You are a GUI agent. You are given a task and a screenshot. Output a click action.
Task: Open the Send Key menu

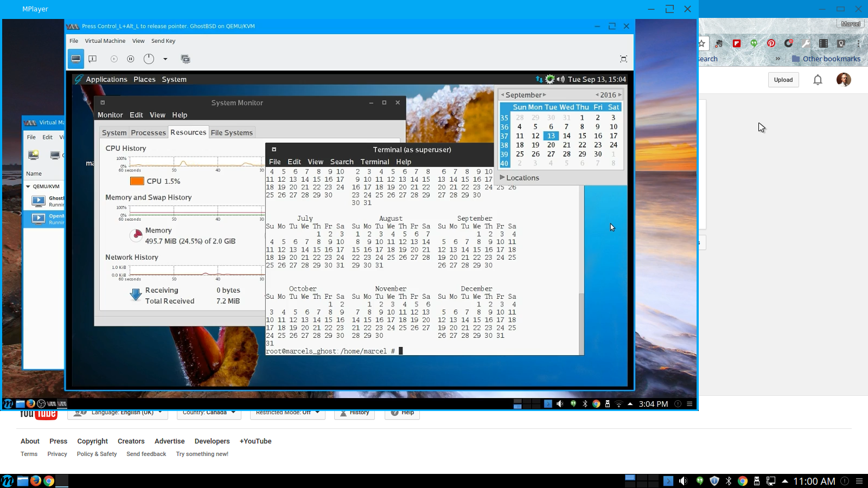pyautogui.click(x=163, y=41)
